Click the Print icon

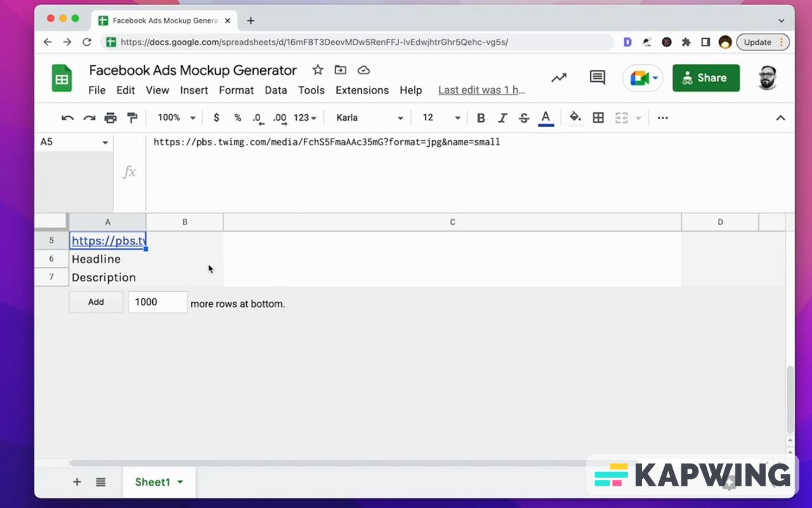110,117
